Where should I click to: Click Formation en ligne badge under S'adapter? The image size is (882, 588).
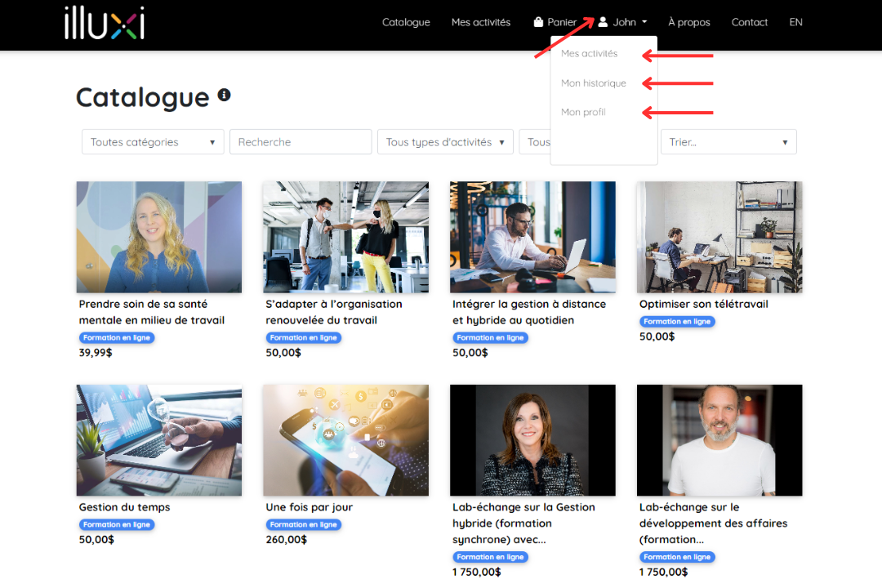pyautogui.click(x=303, y=337)
